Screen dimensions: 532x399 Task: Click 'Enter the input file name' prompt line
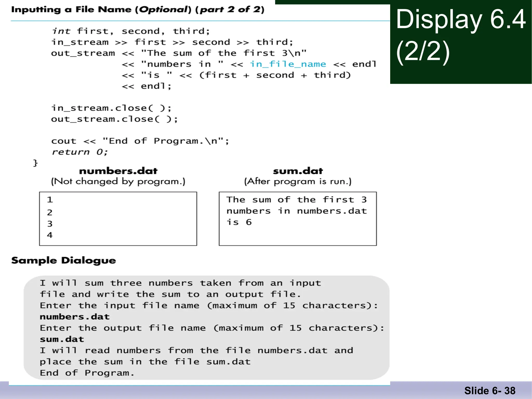click(209, 305)
